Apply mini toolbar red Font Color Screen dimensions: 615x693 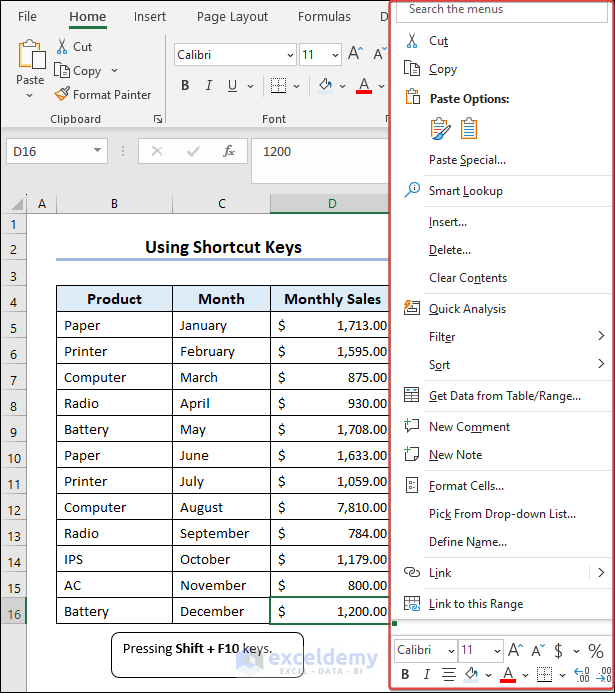pos(508,674)
